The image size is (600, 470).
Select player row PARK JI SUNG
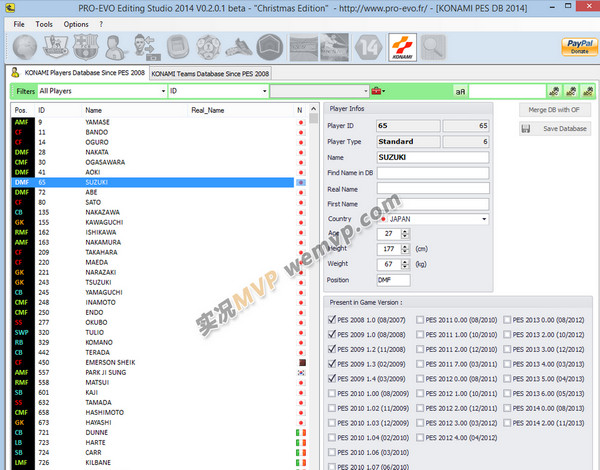point(159,372)
